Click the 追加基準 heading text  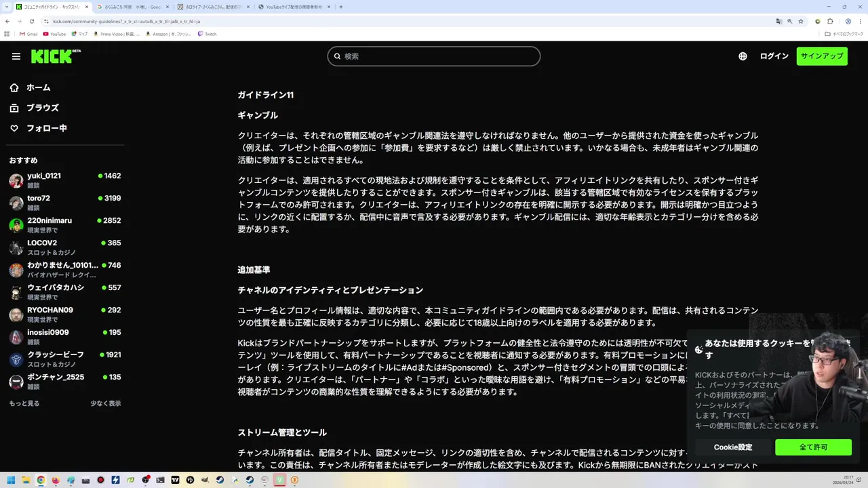coord(254,270)
